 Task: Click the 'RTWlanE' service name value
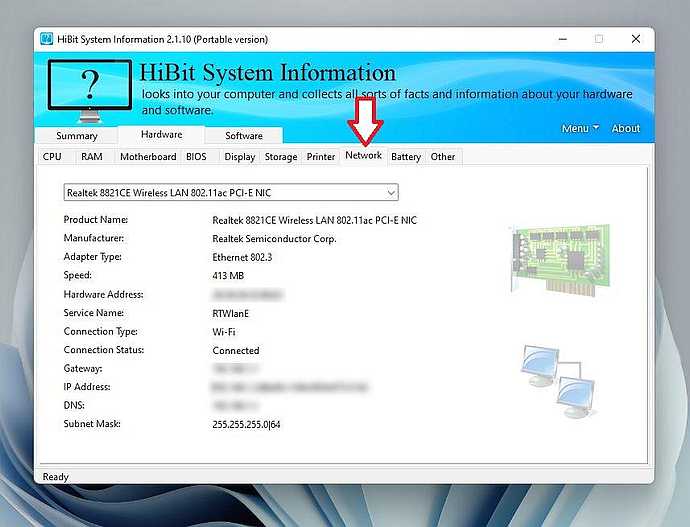tap(230, 314)
